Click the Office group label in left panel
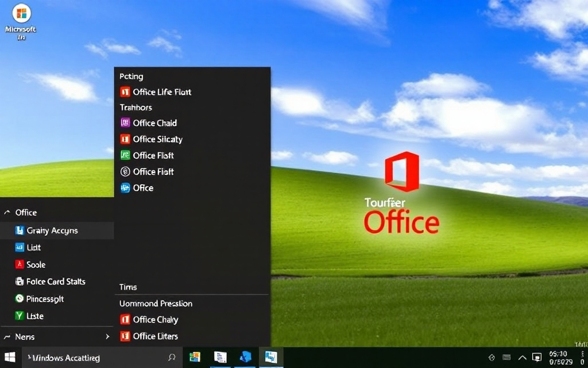 pos(26,213)
